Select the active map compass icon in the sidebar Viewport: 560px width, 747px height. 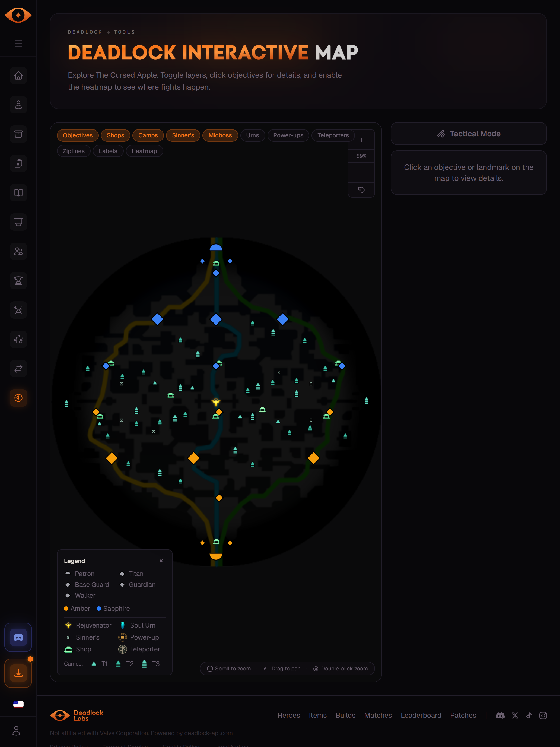18,398
